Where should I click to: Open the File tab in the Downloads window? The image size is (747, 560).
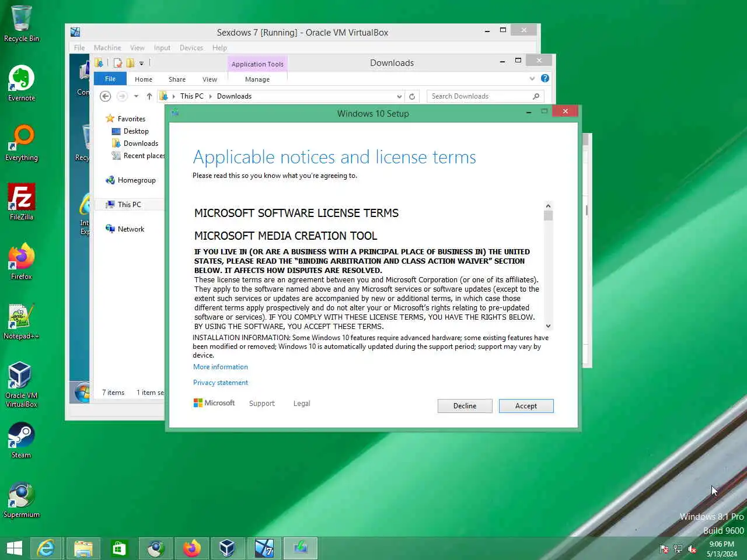(x=110, y=79)
